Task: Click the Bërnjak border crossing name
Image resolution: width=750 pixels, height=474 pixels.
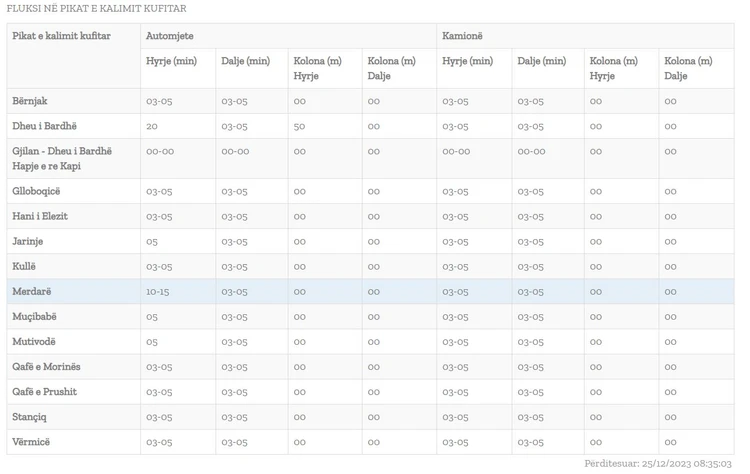Action: pyautogui.click(x=30, y=101)
